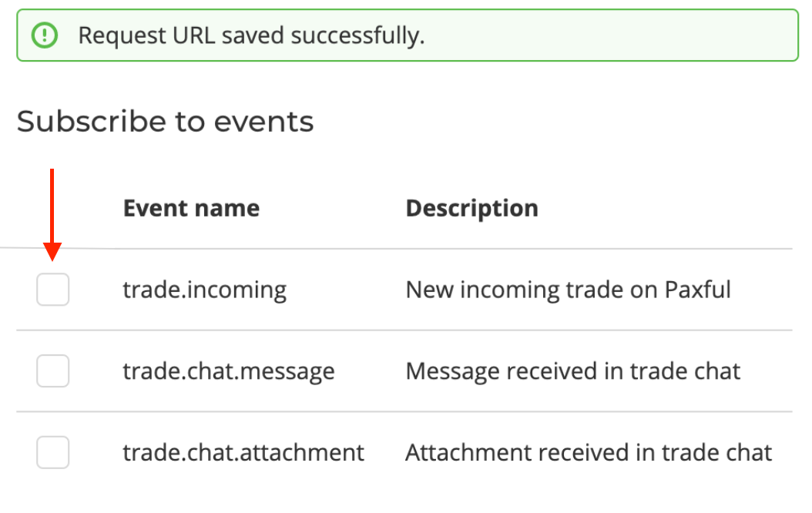Image resolution: width=812 pixels, height=513 pixels.
Task: Click the New incoming trade description
Action: 568,290
